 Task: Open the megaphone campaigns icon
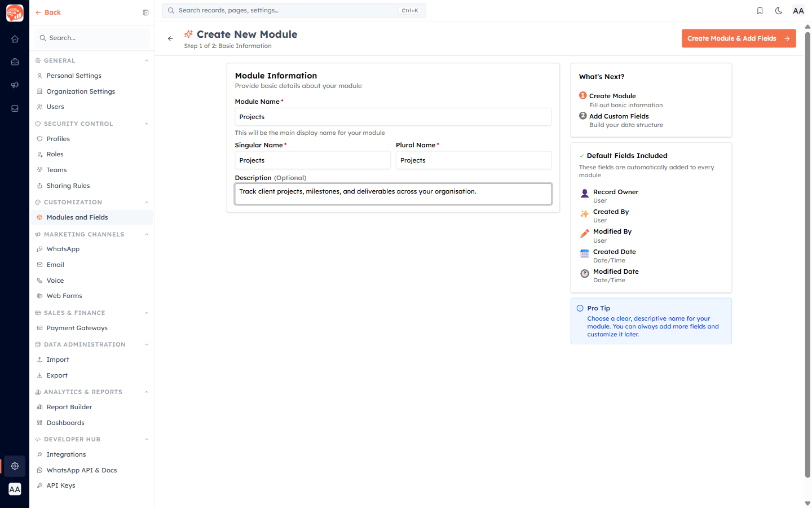pyautogui.click(x=15, y=85)
